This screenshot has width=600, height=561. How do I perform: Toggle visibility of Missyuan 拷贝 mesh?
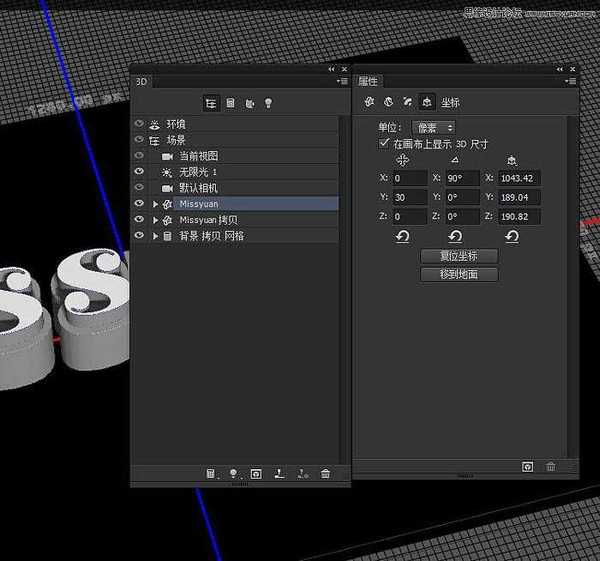[139, 220]
